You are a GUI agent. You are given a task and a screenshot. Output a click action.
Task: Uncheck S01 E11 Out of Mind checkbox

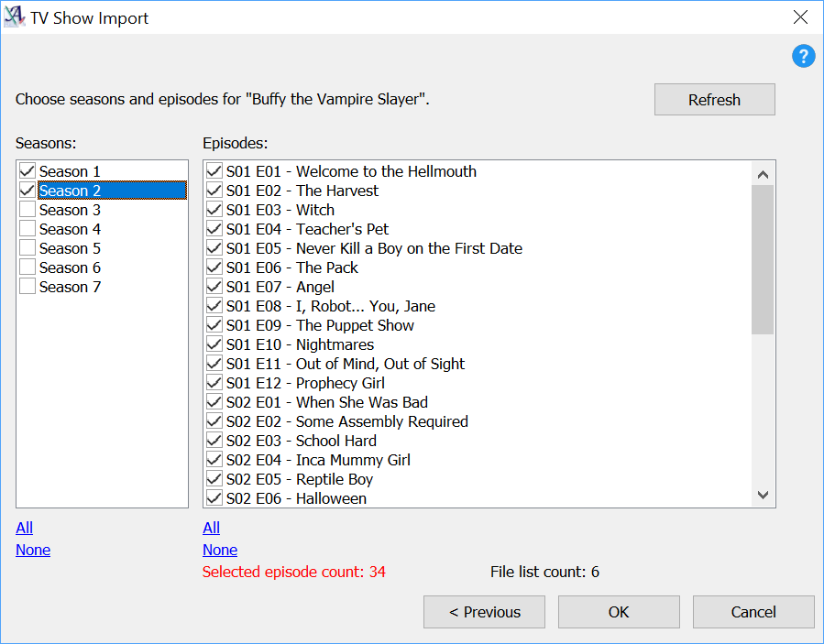pos(214,364)
